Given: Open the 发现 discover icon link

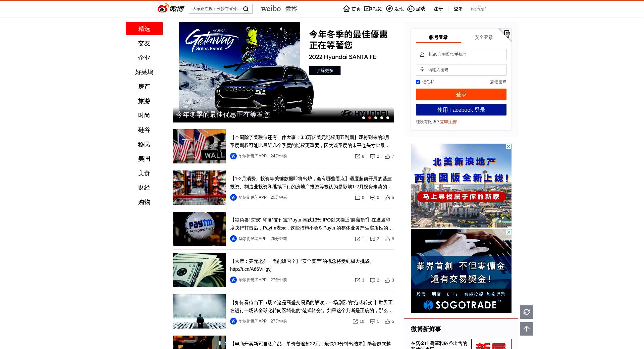Looking at the screenshot, I should coord(395,9).
